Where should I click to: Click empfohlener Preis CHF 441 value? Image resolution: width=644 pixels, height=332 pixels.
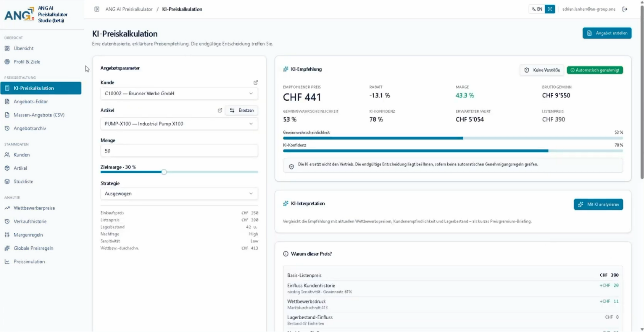click(302, 97)
